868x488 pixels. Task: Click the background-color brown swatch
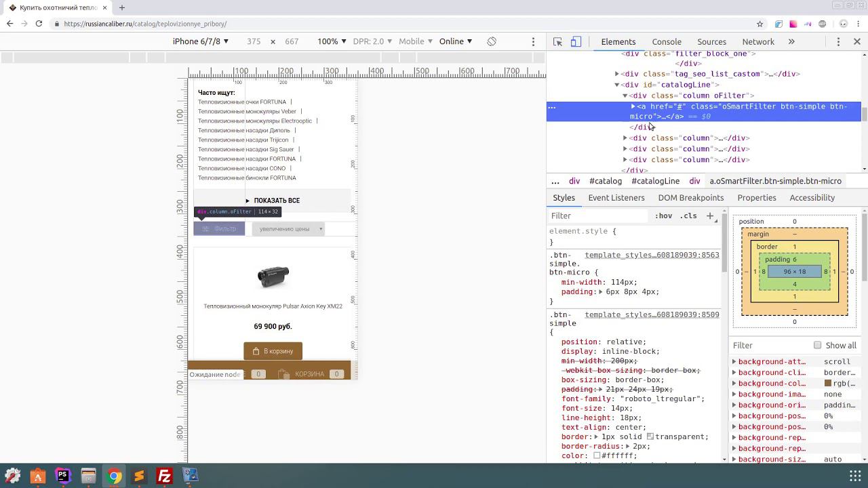[828, 384]
